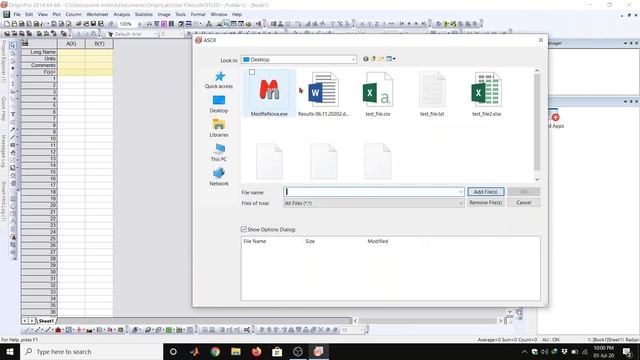Click the Type here to search box

[91, 351]
